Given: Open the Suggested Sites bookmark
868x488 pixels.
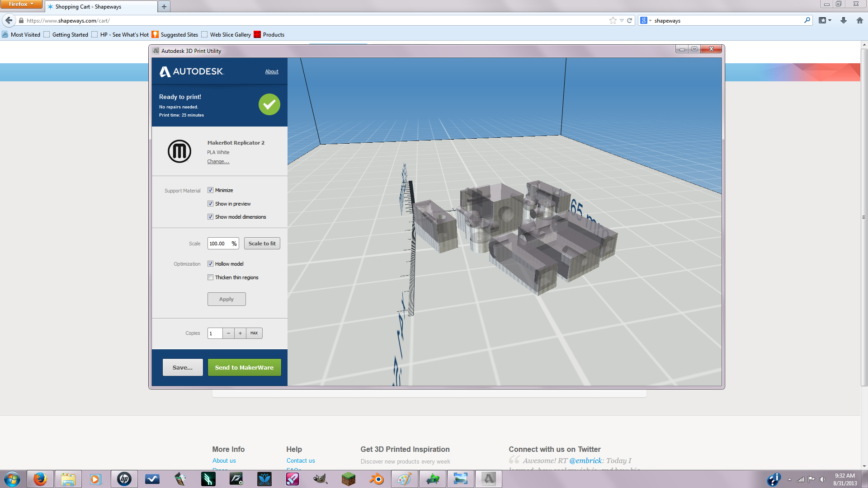Looking at the screenshot, I should (x=175, y=35).
